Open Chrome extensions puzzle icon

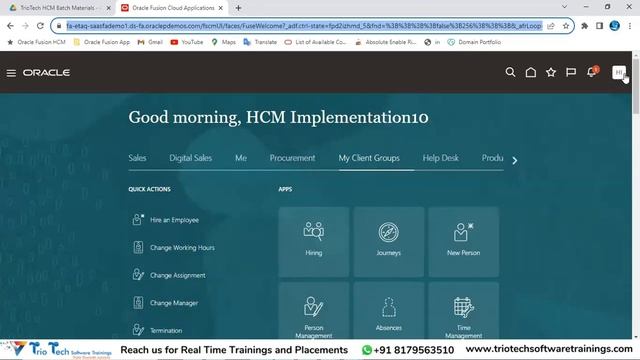[x=584, y=26]
